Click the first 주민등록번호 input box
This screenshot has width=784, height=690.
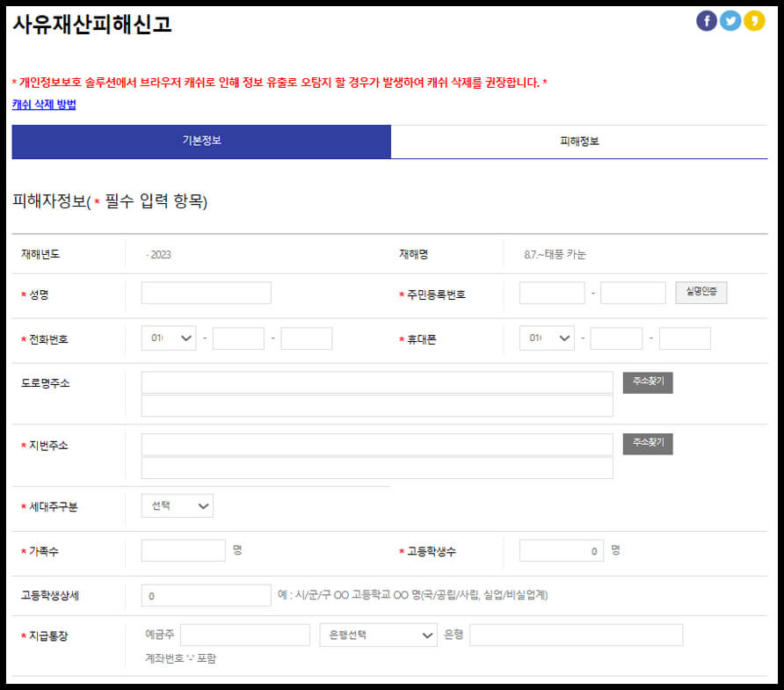551,293
